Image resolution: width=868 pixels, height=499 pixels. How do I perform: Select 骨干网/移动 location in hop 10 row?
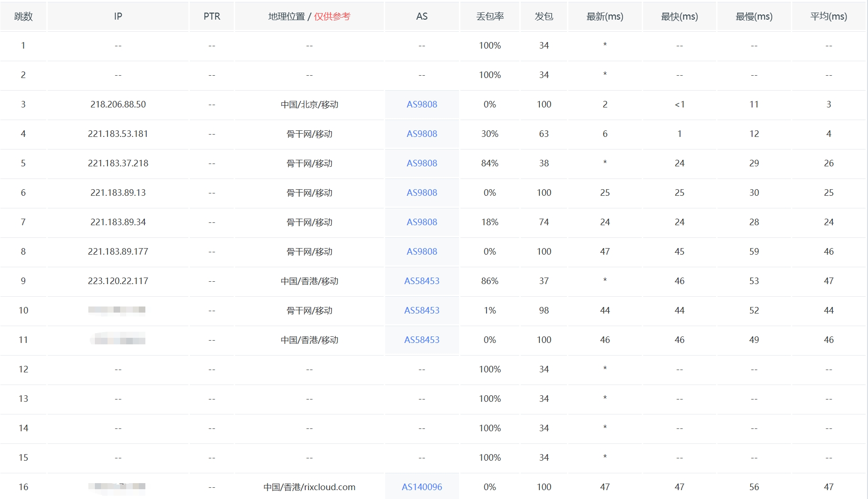[309, 310]
